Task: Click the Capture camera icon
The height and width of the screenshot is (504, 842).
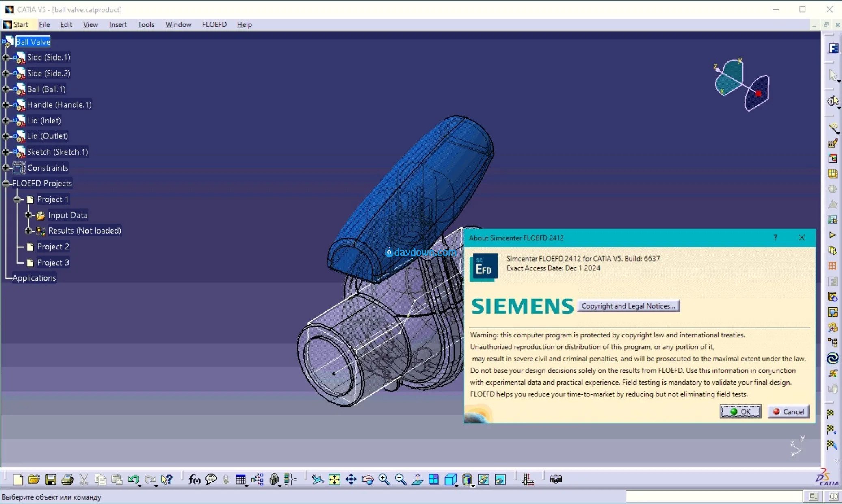Action: point(556,480)
